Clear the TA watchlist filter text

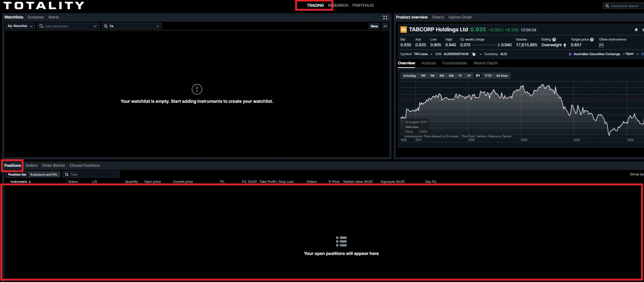158,26
